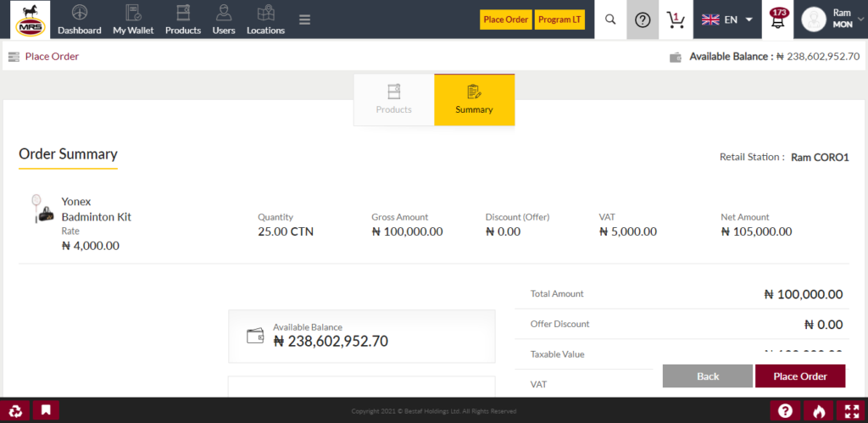Click the ₦ 105,000.00 net amount
Image resolution: width=868 pixels, height=423 pixels.
tap(756, 231)
